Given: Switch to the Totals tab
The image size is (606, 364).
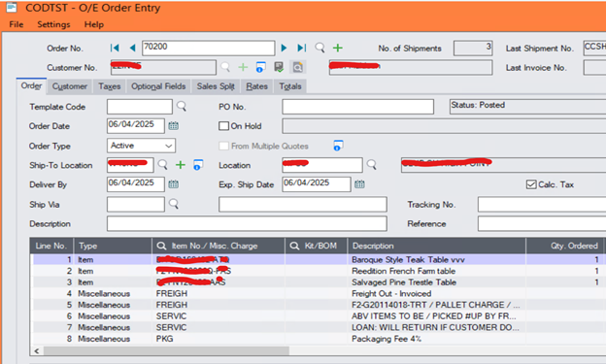Looking at the screenshot, I should coord(290,86).
